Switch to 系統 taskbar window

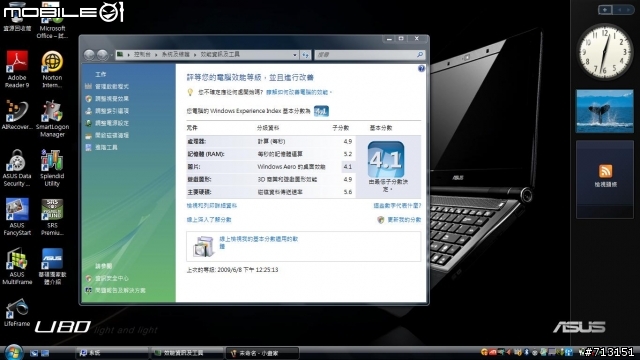112,353
